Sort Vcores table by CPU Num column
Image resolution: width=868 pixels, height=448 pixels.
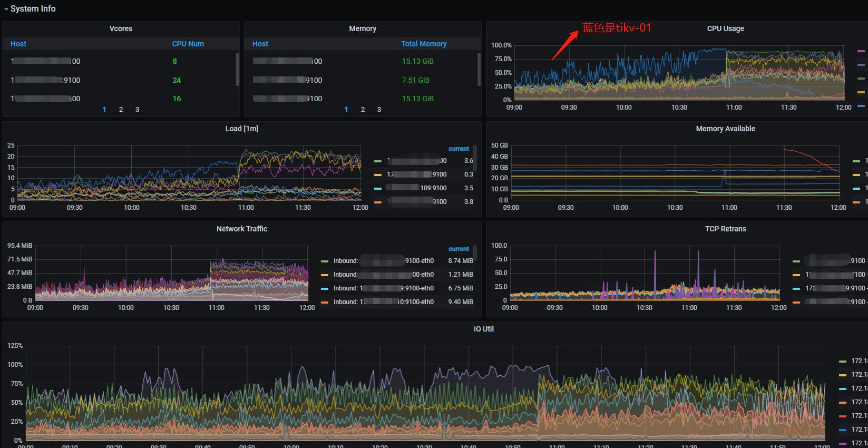pos(188,44)
